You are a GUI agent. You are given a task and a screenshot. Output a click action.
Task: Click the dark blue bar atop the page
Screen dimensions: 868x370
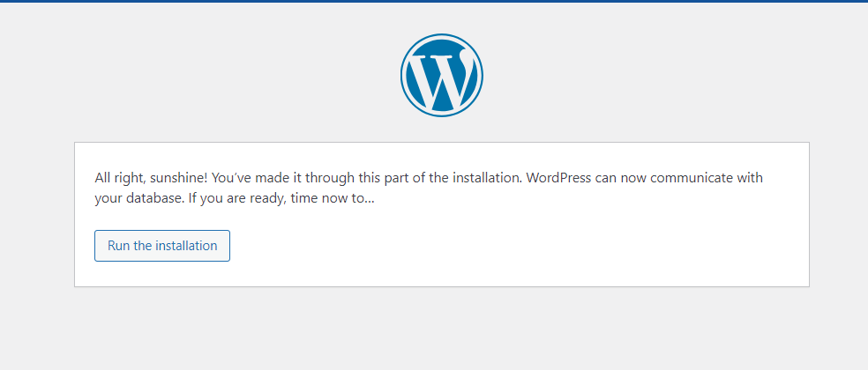[x=434, y=1]
